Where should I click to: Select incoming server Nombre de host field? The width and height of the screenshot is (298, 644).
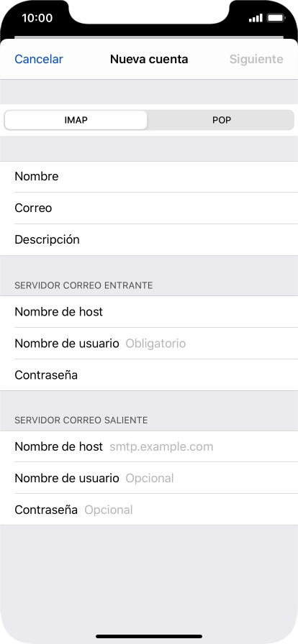click(149, 312)
